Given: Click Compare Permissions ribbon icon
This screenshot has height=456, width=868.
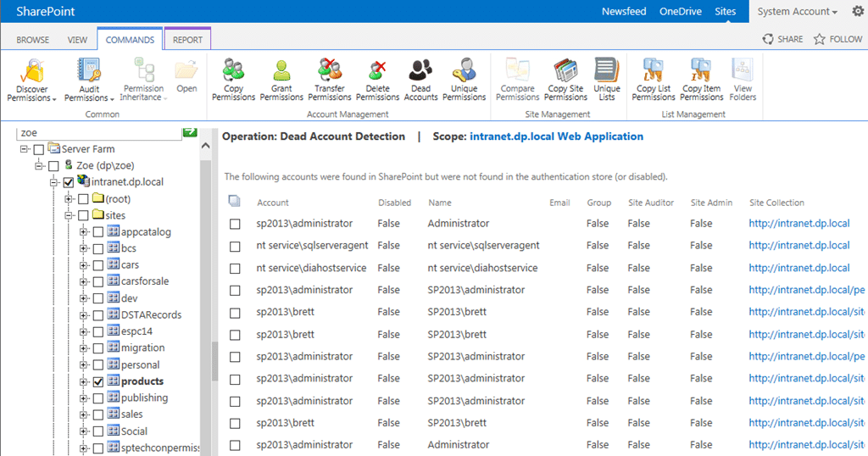Looking at the screenshot, I should (518, 71).
